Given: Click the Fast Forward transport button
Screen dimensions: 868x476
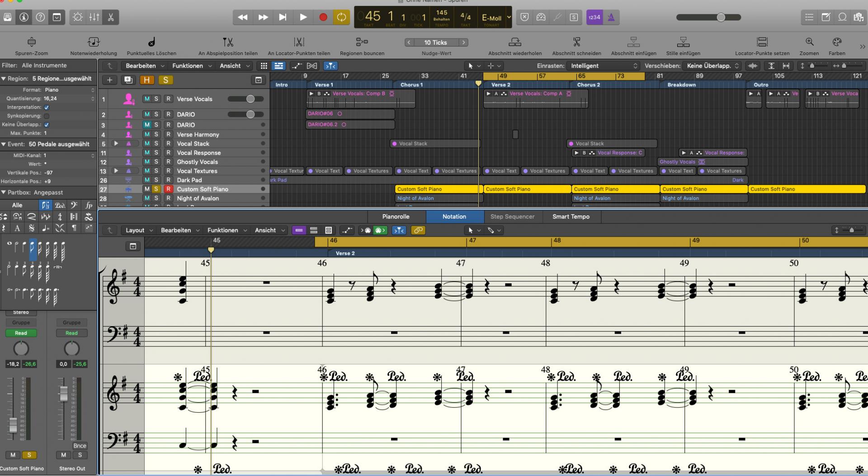Looking at the screenshot, I should pos(263,17).
